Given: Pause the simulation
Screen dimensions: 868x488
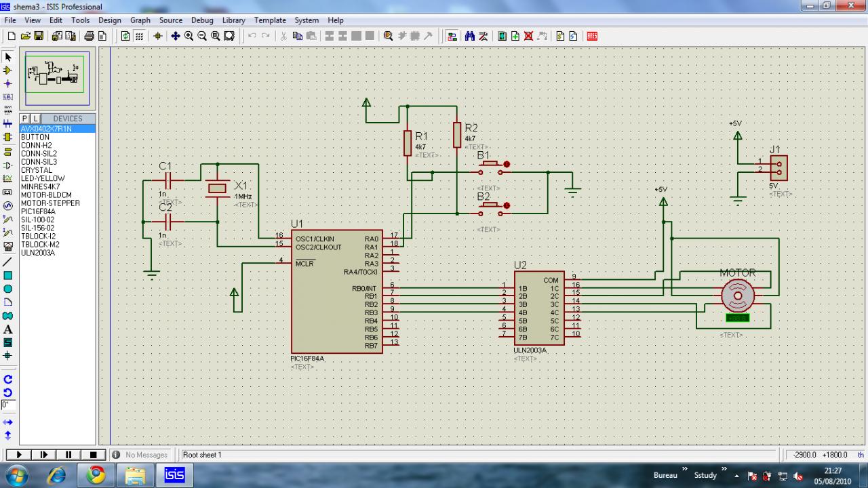Looking at the screenshot, I should (x=68, y=455).
